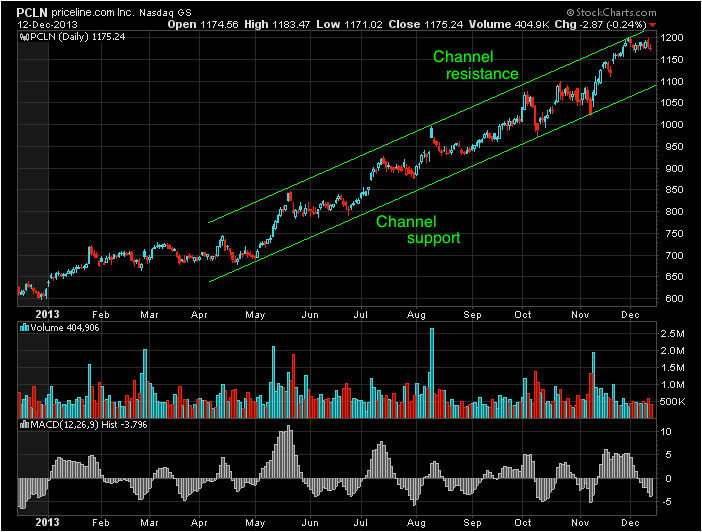Click the 10 label on MACD axis

[666, 432]
